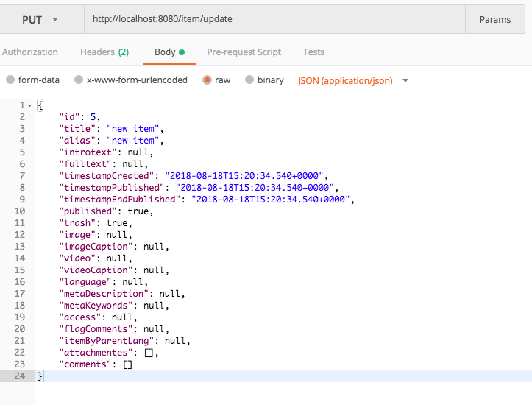Image resolution: width=532 pixels, height=405 pixels.
Task: Click the "attachmentes" key
Action: tap(96, 353)
